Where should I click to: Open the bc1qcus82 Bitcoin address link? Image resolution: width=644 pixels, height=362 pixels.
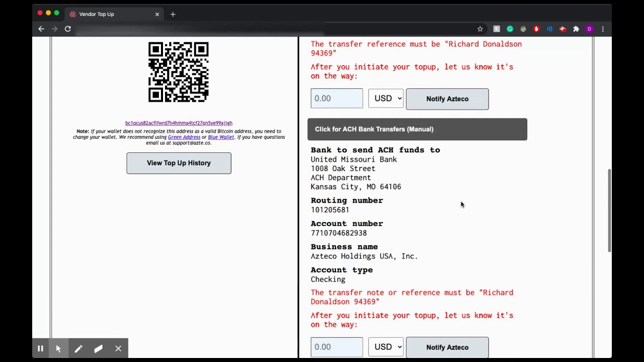point(179,123)
